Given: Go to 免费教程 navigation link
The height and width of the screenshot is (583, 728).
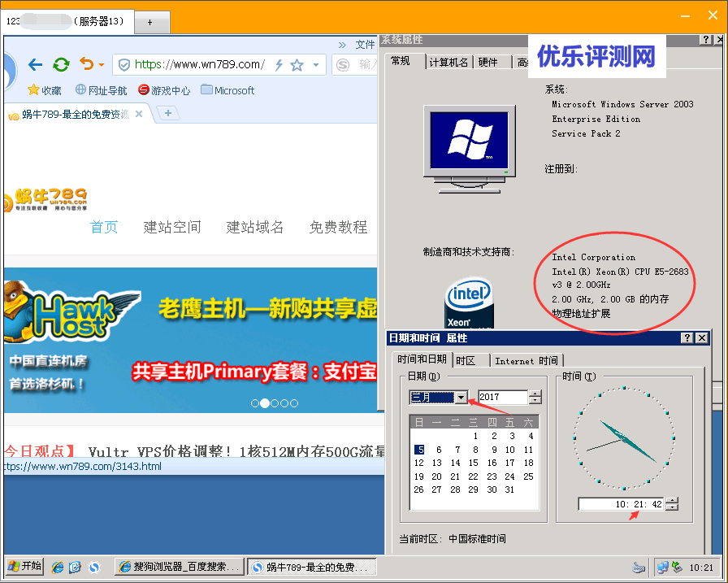Looking at the screenshot, I should [x=338, y=227].
